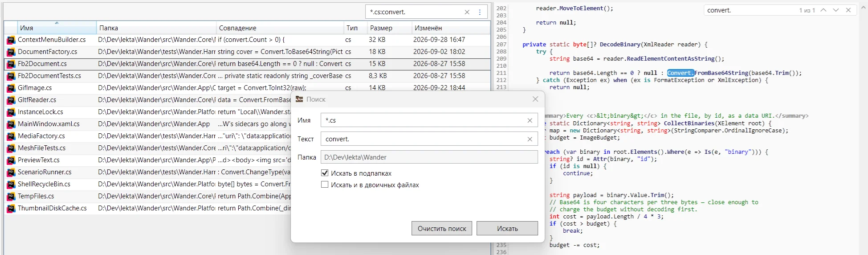
Task: Sort results by Тип column
Action: (x=355, y=28)
